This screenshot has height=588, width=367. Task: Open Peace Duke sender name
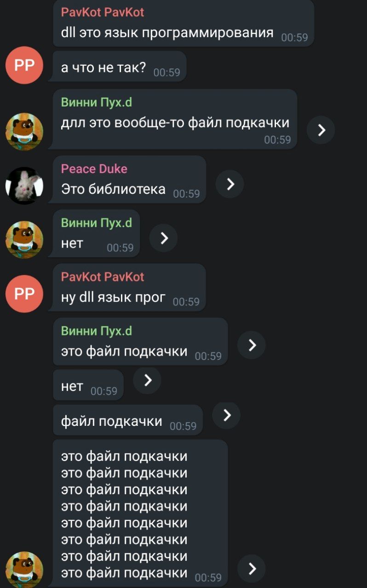(x=94, y=169)
